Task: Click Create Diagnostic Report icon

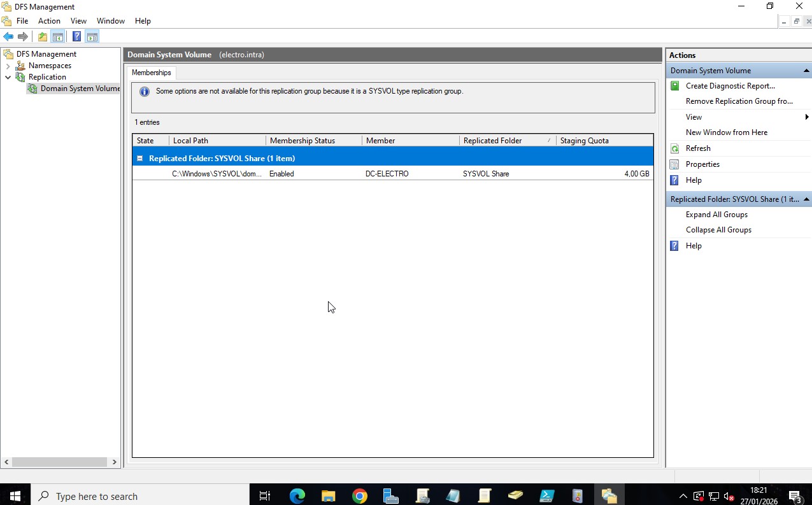Action: [x=675, y=86]
